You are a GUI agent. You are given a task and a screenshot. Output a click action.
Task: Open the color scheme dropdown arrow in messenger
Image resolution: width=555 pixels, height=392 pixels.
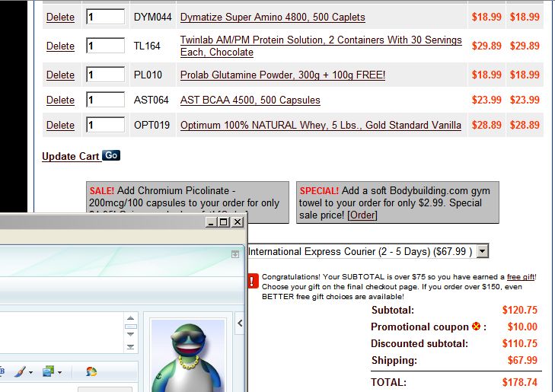(30, 372)
